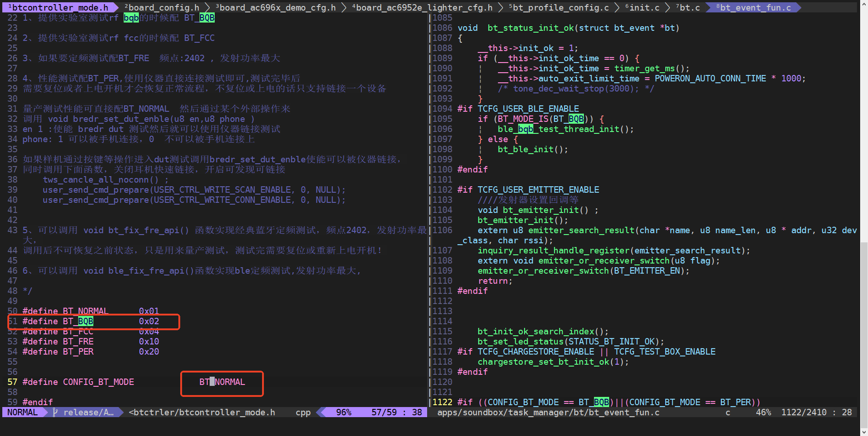Go to the board_ac6952e_lighter_cfg.h tab
The image size is (868, 436).
click(x=422, y=7)
